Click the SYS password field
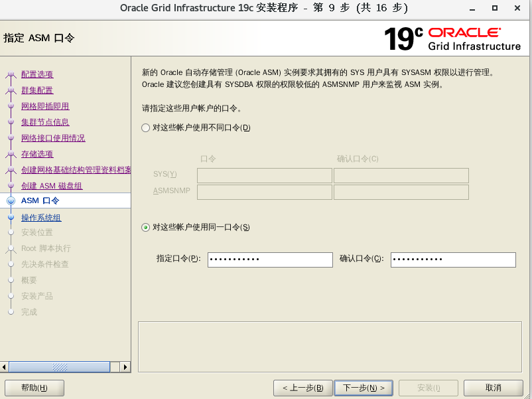The width and height of the screenshot is (532, 399). 265,175
